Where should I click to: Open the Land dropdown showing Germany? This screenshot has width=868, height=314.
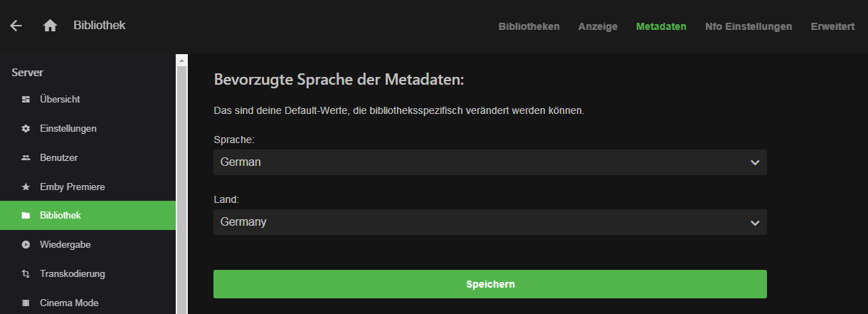click(490, 222)
